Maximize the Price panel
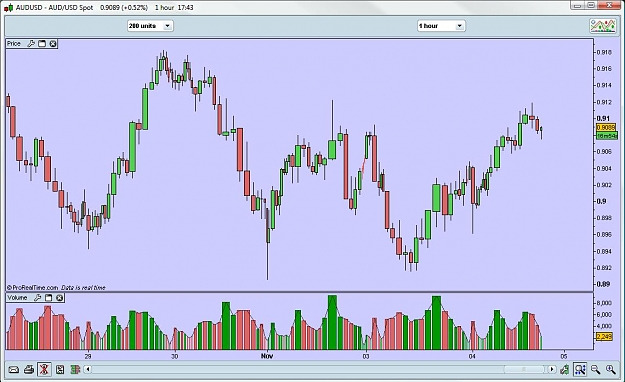The image size is (625, 382). 42,44
